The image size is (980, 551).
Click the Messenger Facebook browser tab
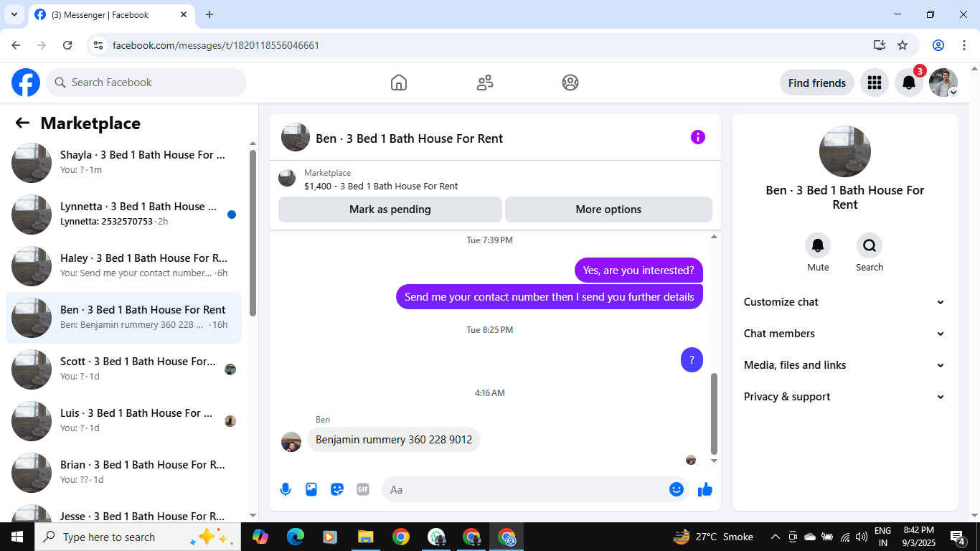pyautogui.click(x=111, y=15)
